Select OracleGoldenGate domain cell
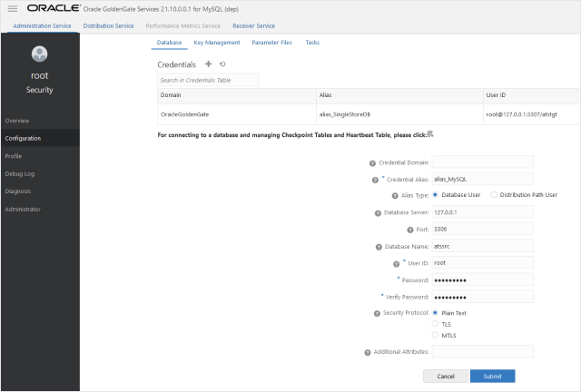581x392 pixels. [x=237, y=114]
